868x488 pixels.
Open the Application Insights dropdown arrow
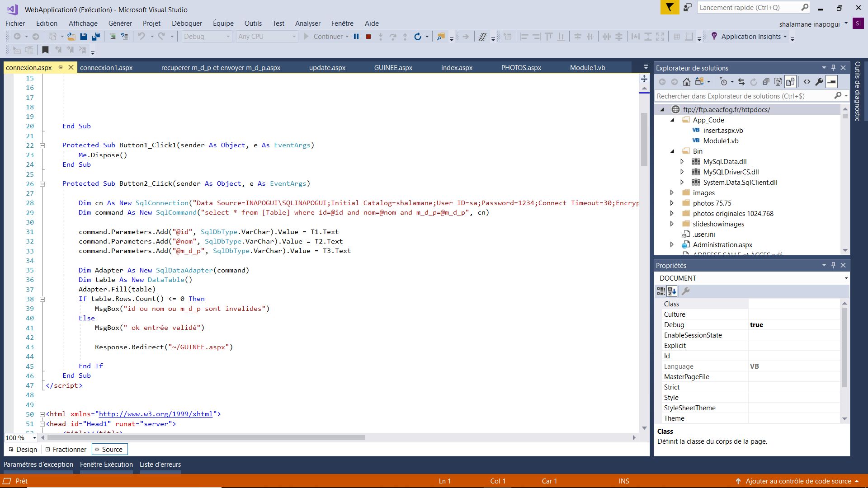click(785, 37)
